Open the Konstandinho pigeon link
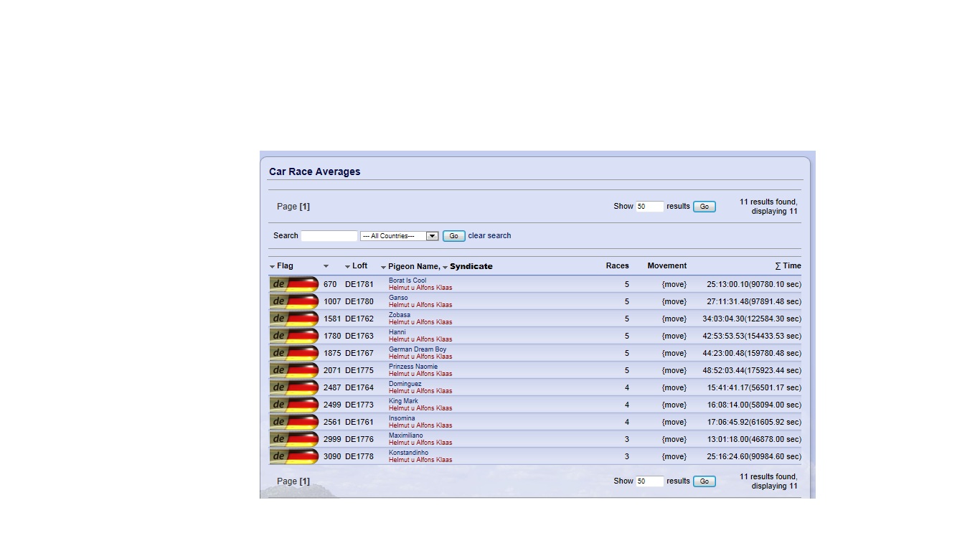 tap(408, 453)
